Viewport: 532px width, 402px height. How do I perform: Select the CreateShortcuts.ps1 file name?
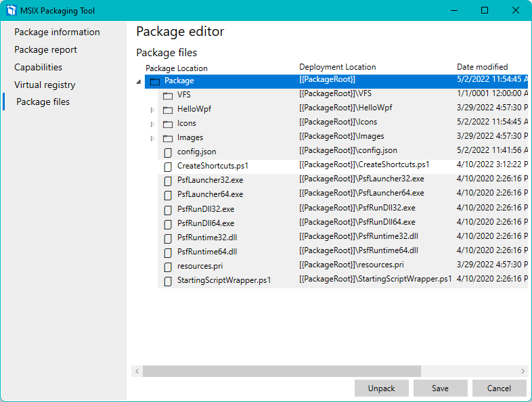pyautogui.click(x=213, y=166)
